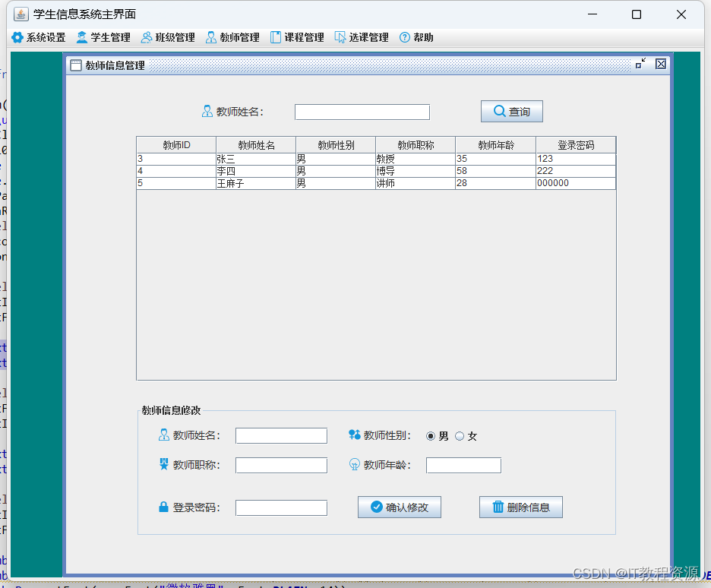The height and width of the screenshot is (588, 711).
Task: Click the password cell 123
Action: [x=576, y=159]
